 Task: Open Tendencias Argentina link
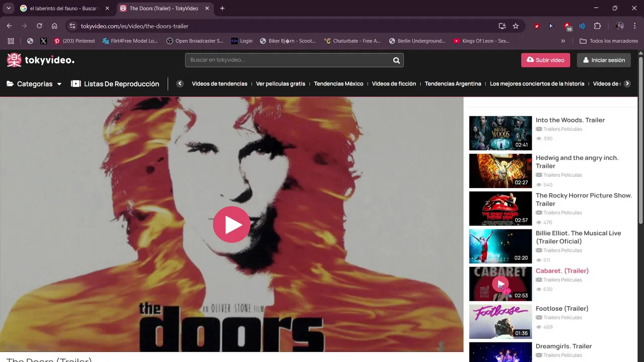click(453, 84)
